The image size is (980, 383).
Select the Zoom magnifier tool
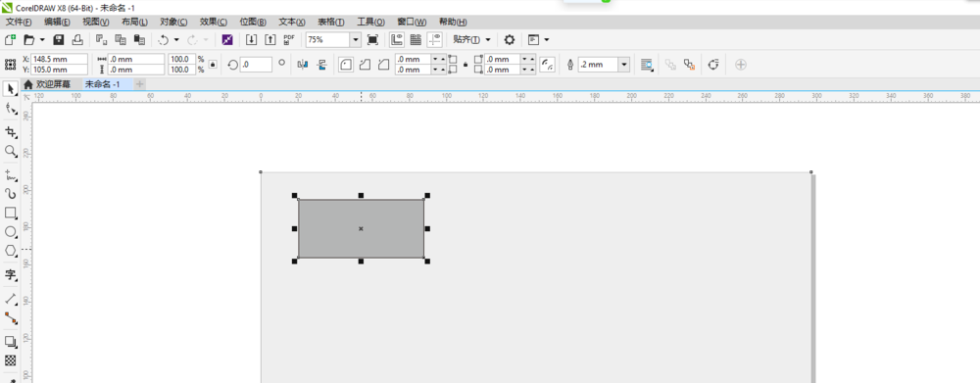tap(11, 151)
